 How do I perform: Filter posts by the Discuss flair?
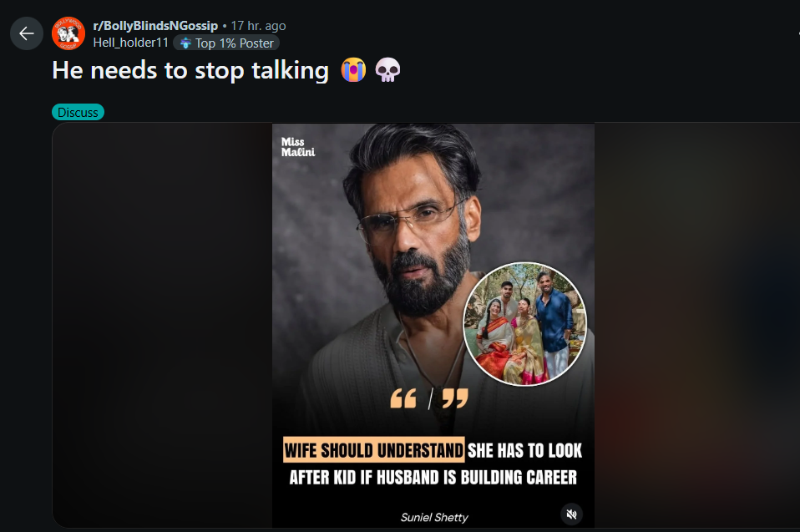tap(78, 112)
